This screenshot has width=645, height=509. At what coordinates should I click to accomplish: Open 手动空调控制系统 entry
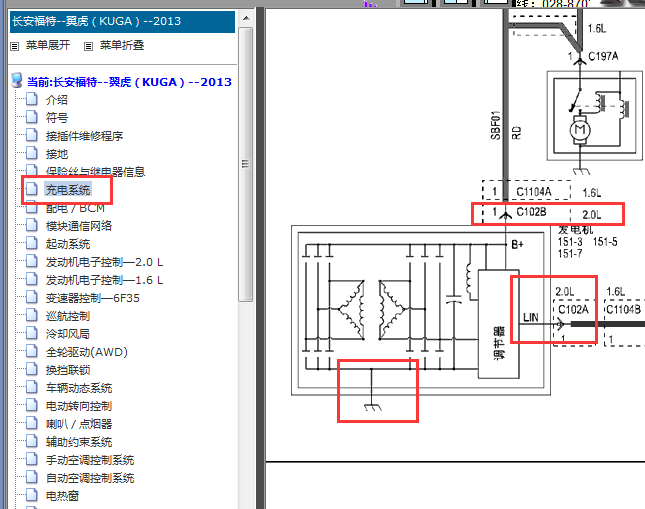click(x=90, y=460)
